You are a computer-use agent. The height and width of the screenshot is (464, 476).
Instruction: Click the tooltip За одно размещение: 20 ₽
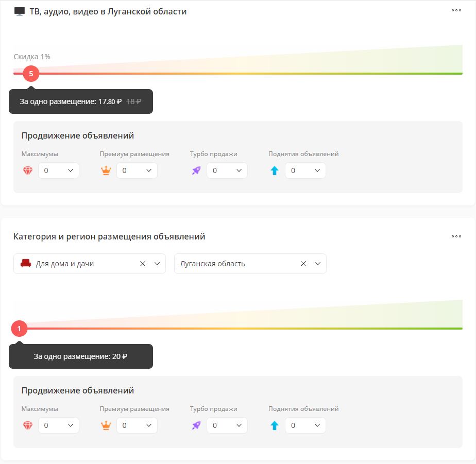[81, 356]
